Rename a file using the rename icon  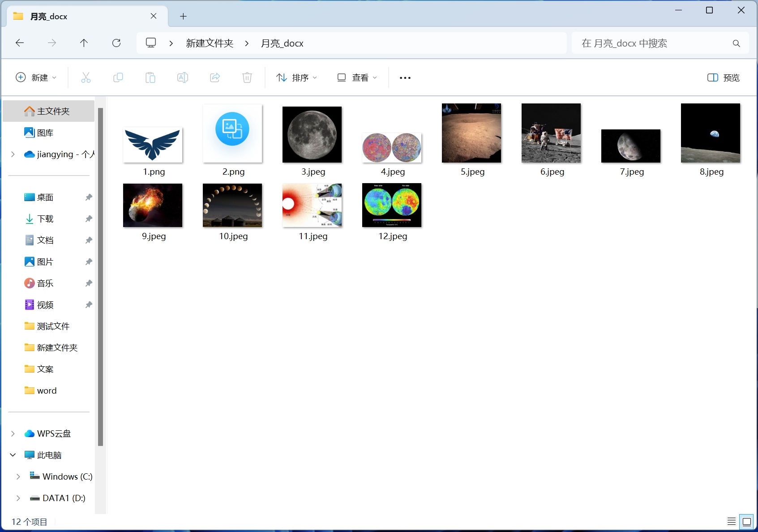(x=183, y=77)
